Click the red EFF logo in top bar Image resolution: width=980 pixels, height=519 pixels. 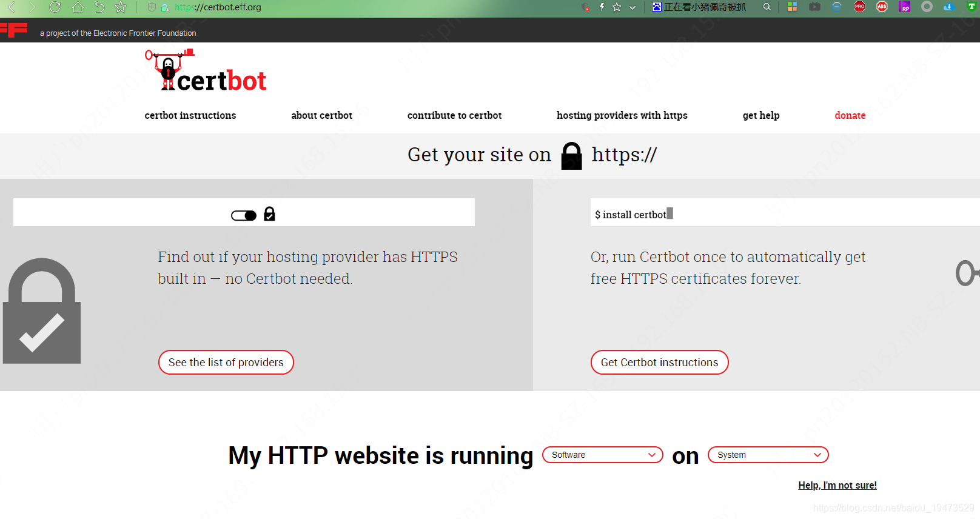[14, 30]
